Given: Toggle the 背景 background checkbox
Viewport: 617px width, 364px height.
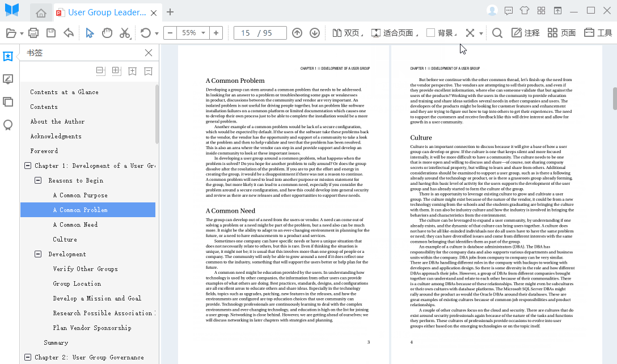Looking at the screenshot, I should coord(431,33).
